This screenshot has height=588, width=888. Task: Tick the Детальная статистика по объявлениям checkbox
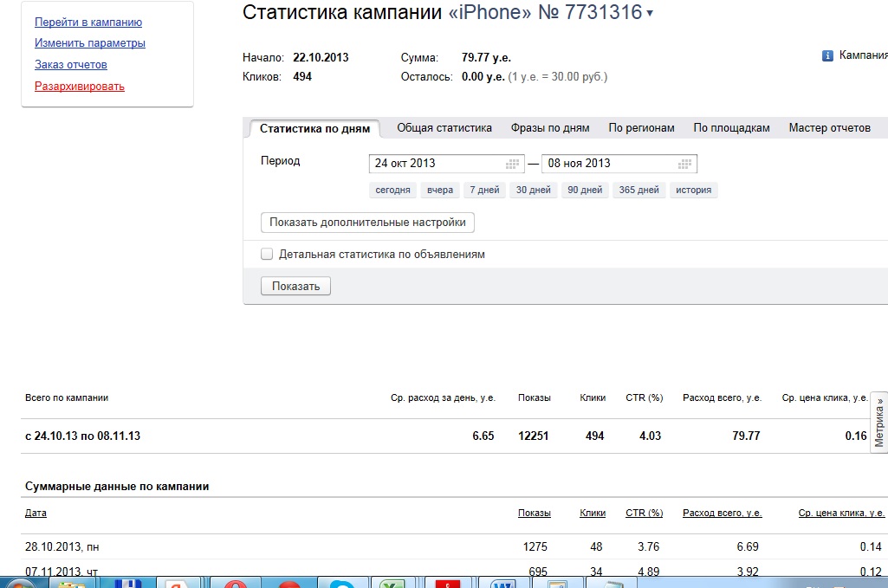click(x=267, y=254)
